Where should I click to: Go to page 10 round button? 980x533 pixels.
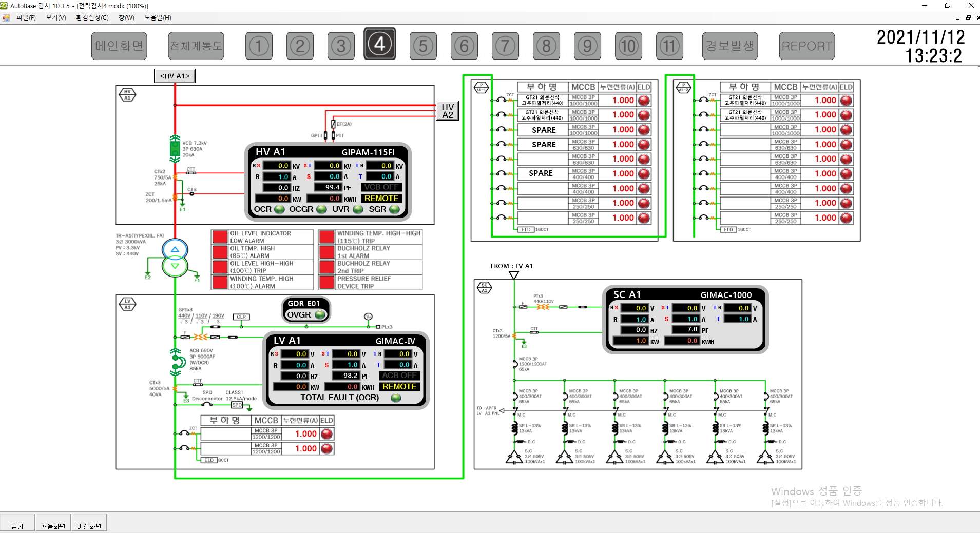point(628,46)
